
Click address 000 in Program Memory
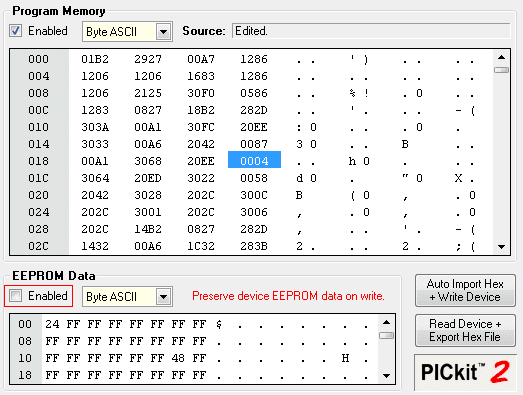(38, 59)
